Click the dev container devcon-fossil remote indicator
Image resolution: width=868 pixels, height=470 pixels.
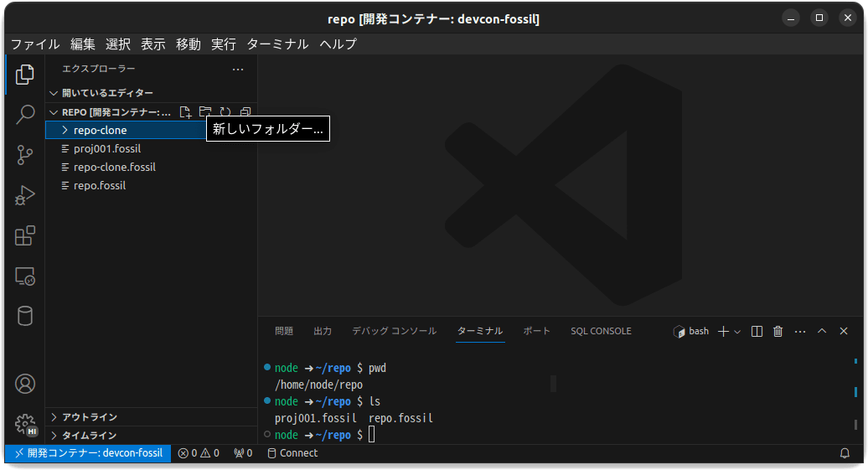tap(88, 453)
